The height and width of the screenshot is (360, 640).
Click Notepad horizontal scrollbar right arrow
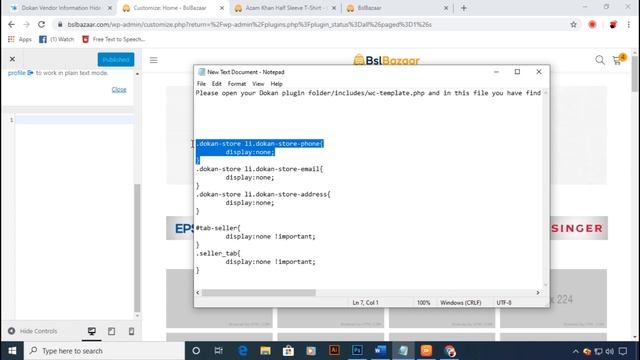coord(538,293)
